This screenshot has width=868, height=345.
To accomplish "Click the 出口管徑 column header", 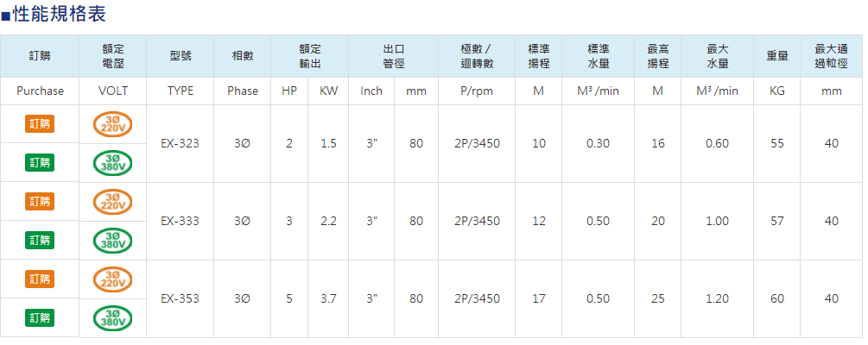I will pyautogui.click(x=394, y=56).
